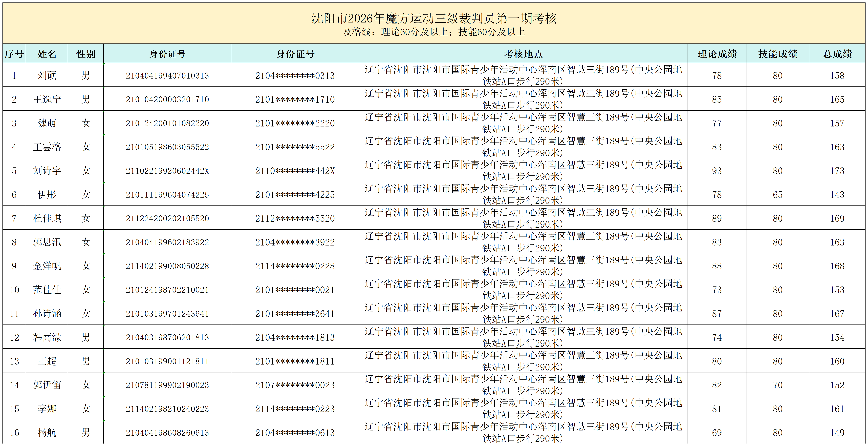Click the 序号 column header
This screenshot has height=446, width=868.
[14, 54]
